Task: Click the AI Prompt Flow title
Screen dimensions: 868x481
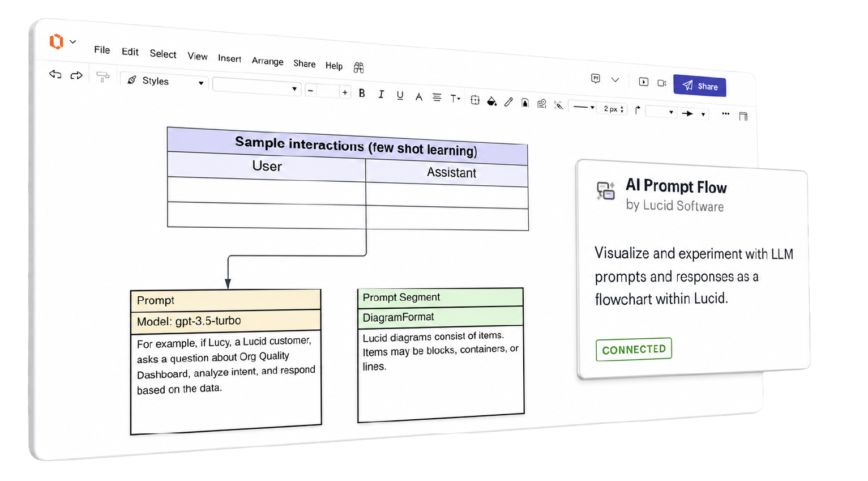Action: [676, 186]
